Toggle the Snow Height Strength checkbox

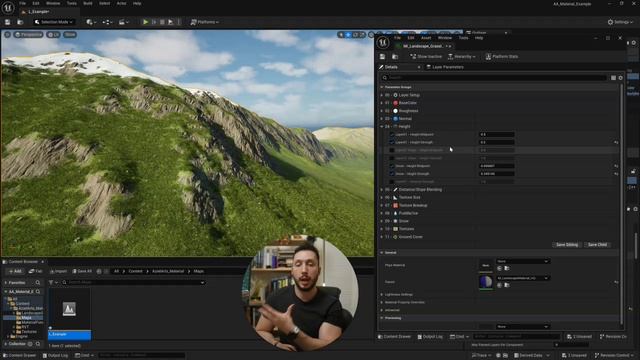pyautogui.click(x=391, y=174)
